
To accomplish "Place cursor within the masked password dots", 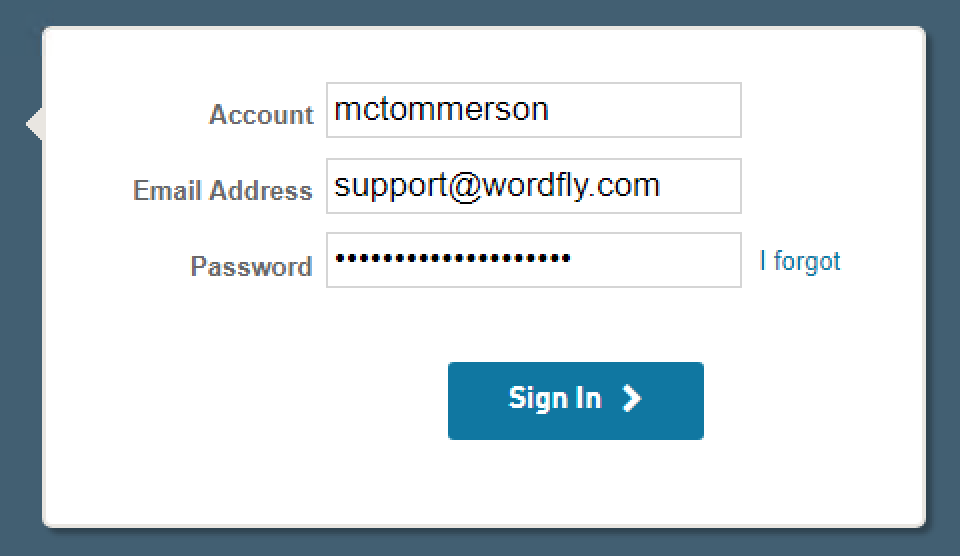I will click(x=453, y=258).
